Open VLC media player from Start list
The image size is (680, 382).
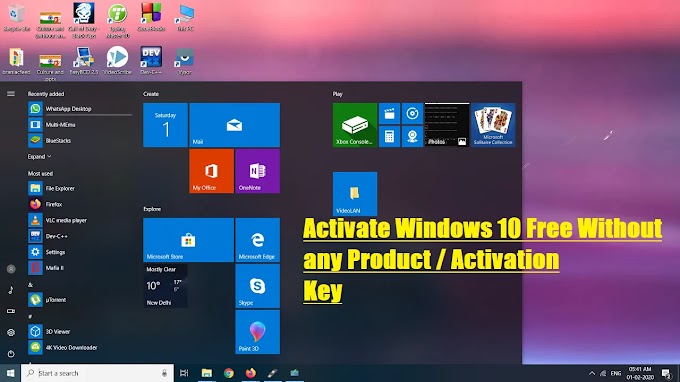(x=80, y=220)
